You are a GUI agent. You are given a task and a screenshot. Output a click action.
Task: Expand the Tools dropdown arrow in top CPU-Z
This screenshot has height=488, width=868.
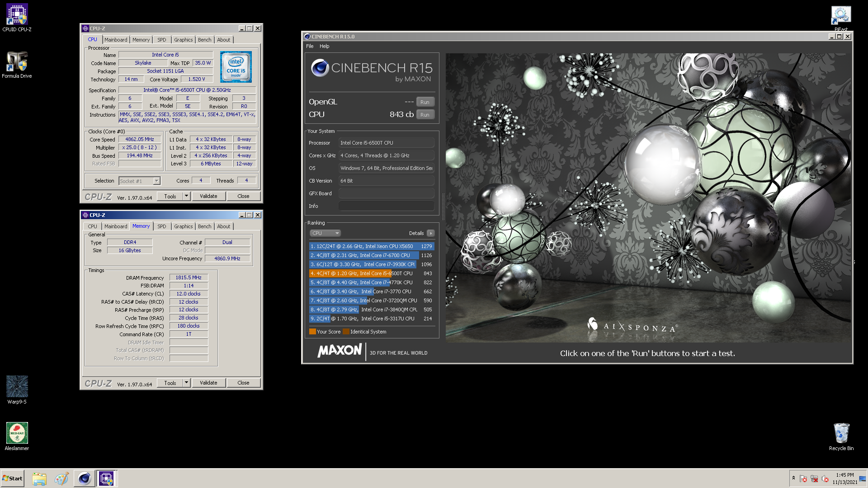point(186,196)
